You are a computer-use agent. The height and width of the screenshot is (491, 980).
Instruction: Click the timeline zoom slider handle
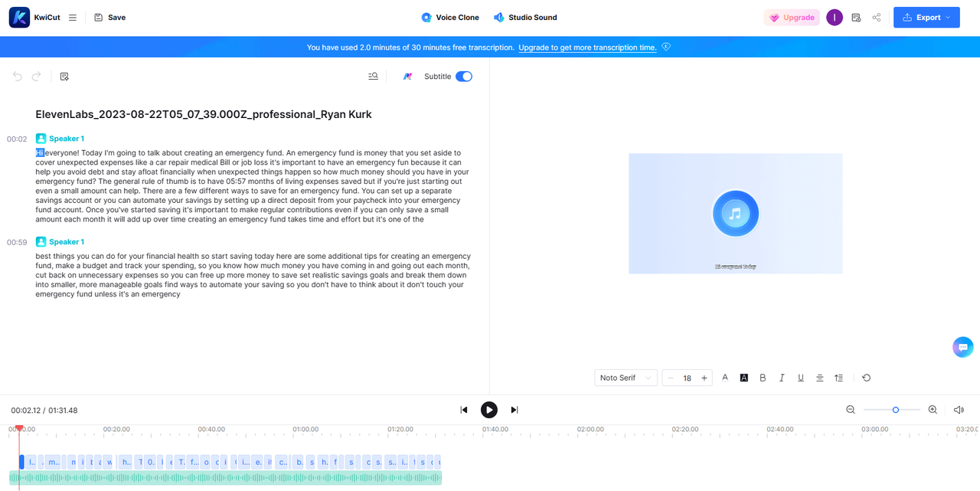click(896, 410)
